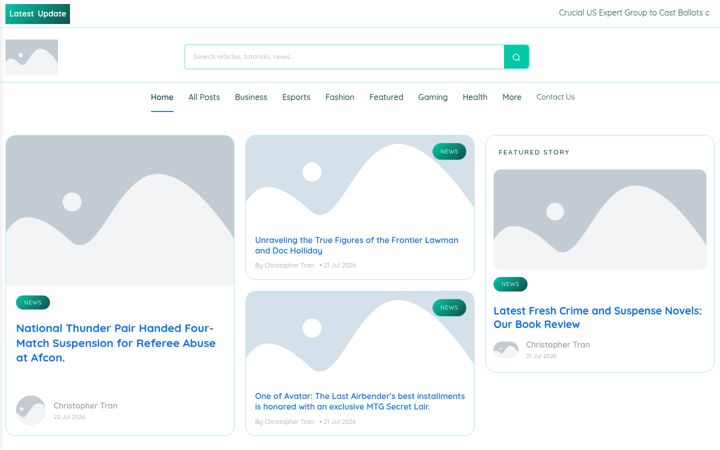The image size is (720, 450).
Task: Open the National Thunder article thumbnail image
Action: coord(120,210)
